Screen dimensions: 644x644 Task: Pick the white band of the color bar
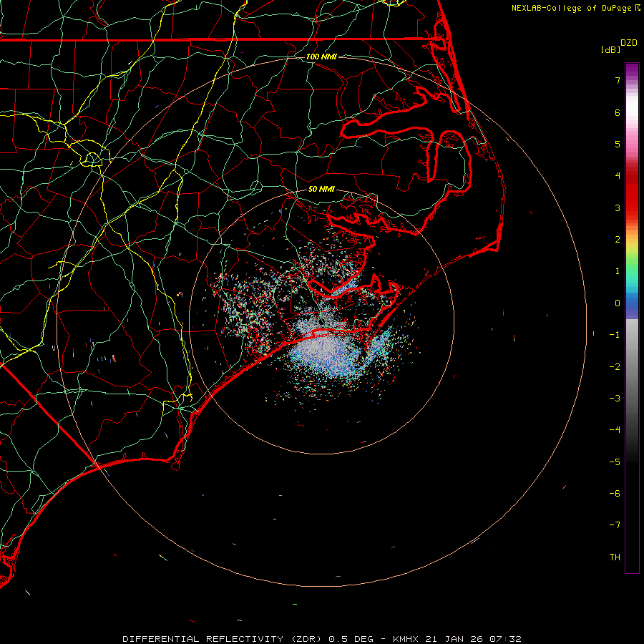point(632,107)
